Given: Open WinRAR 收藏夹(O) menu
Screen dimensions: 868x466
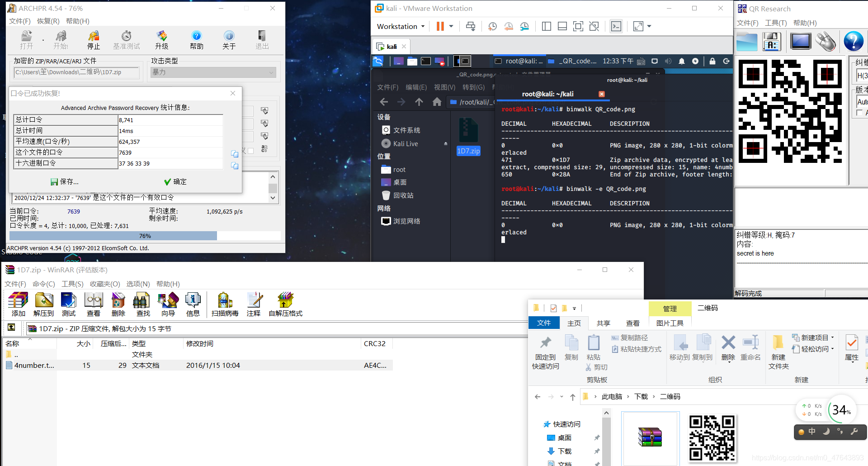Looking at the screenshot, I should tap(105, 284).
